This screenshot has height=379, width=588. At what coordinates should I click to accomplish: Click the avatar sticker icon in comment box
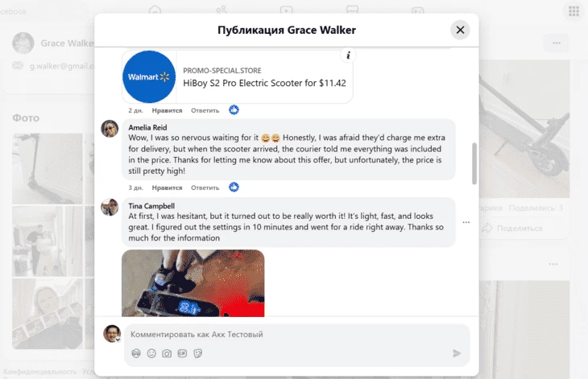(136, 353)
